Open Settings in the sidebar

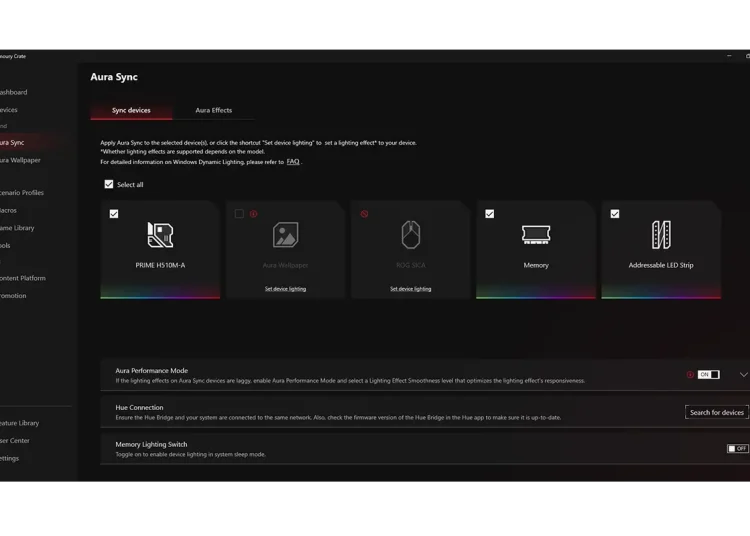[10, 459]
